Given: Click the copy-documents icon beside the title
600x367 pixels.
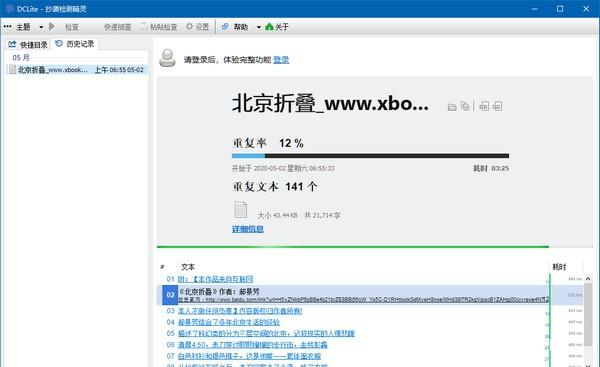Looking at the screenshot, I should pyautogui.click(x=465, y=106).
